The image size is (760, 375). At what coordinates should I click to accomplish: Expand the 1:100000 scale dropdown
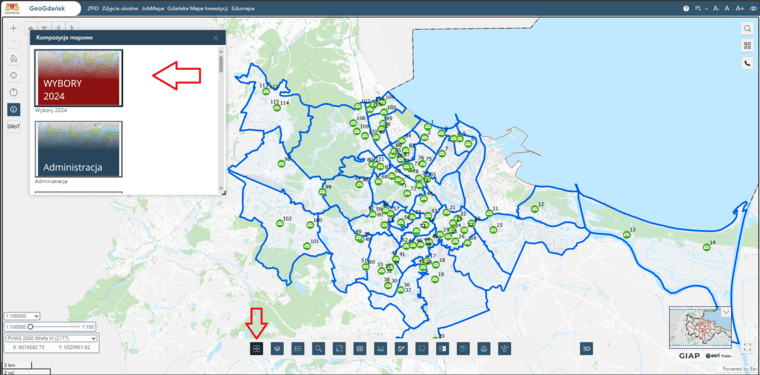click(x=21, y=316)
